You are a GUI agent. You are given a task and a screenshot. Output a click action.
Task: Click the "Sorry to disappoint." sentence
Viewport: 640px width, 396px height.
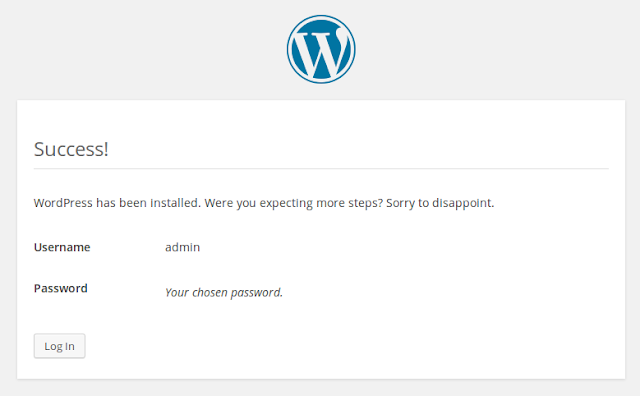[440, 203]
